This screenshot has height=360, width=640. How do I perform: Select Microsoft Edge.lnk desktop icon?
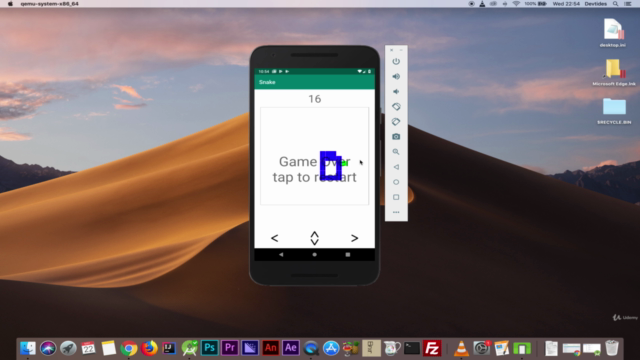tap(614, 73)
